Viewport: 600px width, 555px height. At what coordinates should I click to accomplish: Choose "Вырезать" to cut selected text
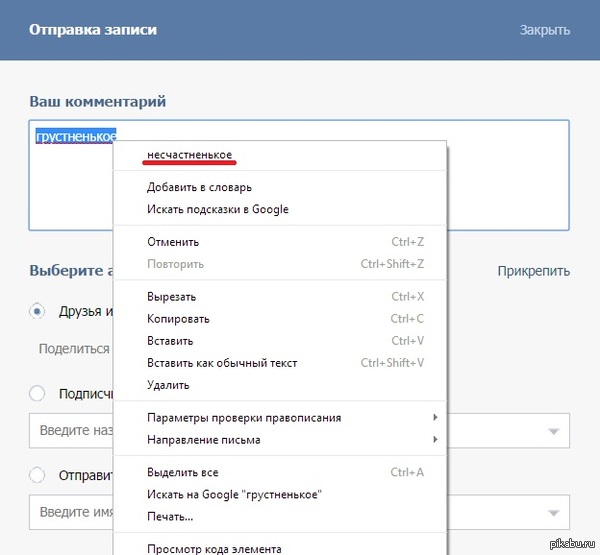click(x=171, y=297)
